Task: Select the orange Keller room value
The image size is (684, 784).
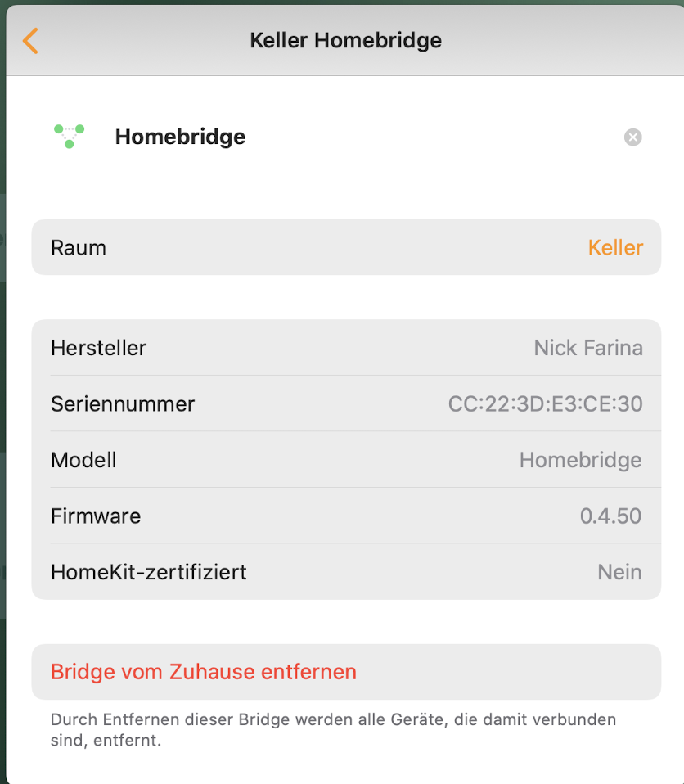Action: [x=615, y=247]
